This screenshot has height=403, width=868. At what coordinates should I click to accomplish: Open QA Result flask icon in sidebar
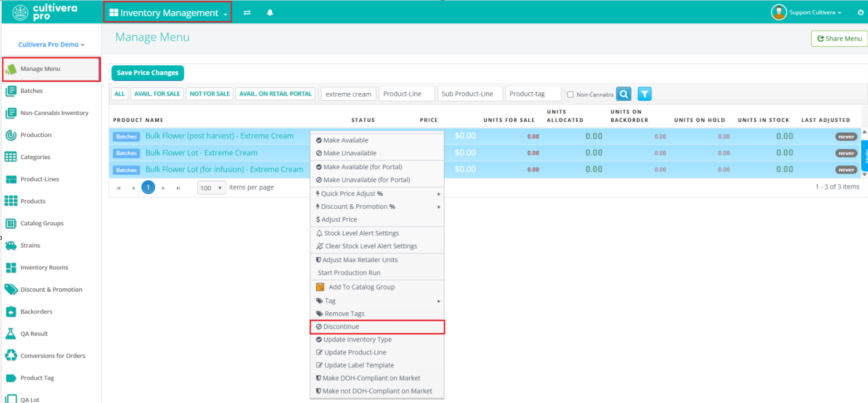coord(11,333)
